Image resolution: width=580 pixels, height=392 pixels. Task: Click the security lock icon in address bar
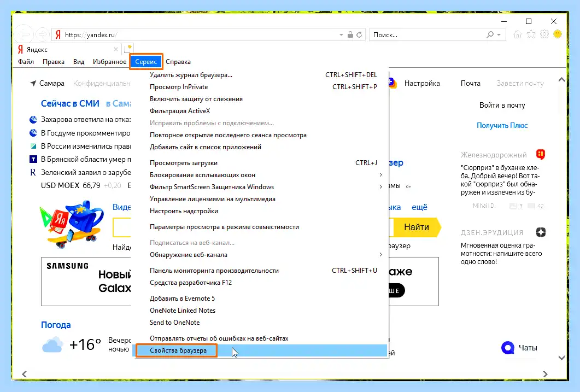(x=350, y=35)
